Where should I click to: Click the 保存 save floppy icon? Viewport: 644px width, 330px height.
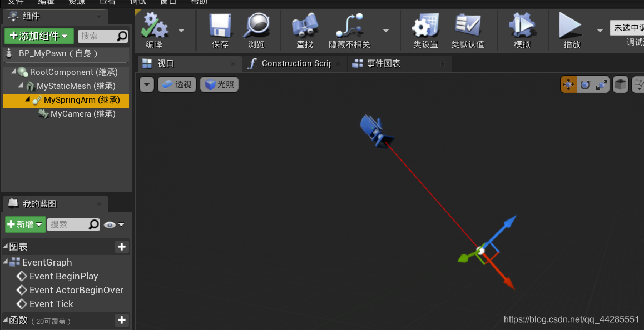[220, 26]
